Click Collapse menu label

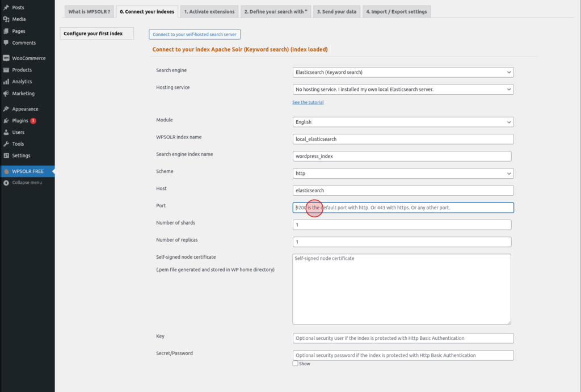(x=27, y=183)
